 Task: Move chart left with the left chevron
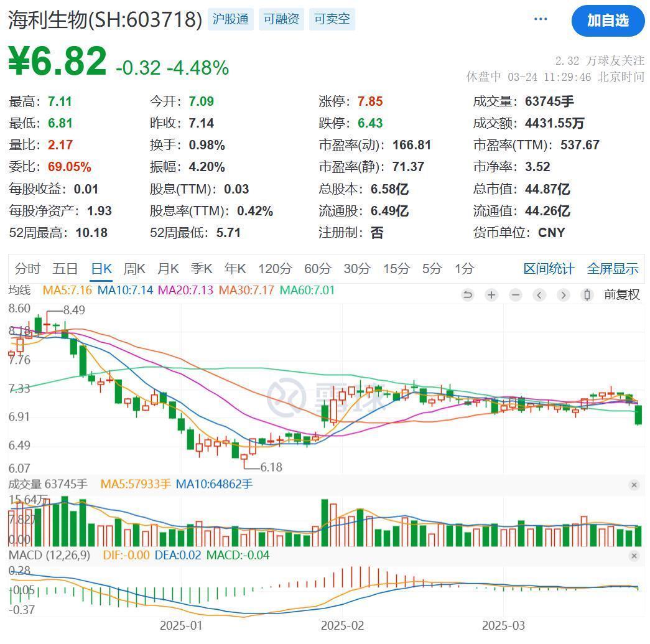tap(539, 295)
